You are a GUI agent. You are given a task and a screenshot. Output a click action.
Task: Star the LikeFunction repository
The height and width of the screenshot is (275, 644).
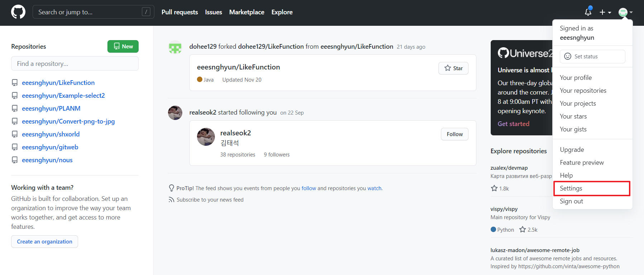click(453, 68)
